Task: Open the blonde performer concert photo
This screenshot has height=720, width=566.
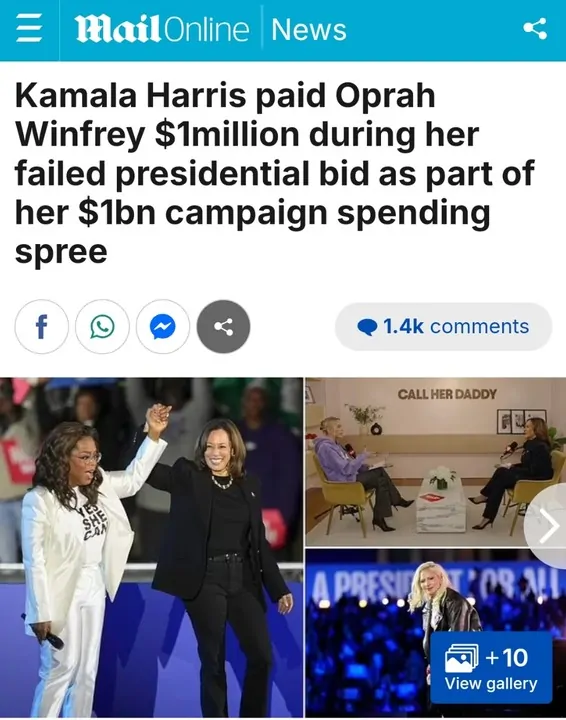Action: tap(436, 634)
